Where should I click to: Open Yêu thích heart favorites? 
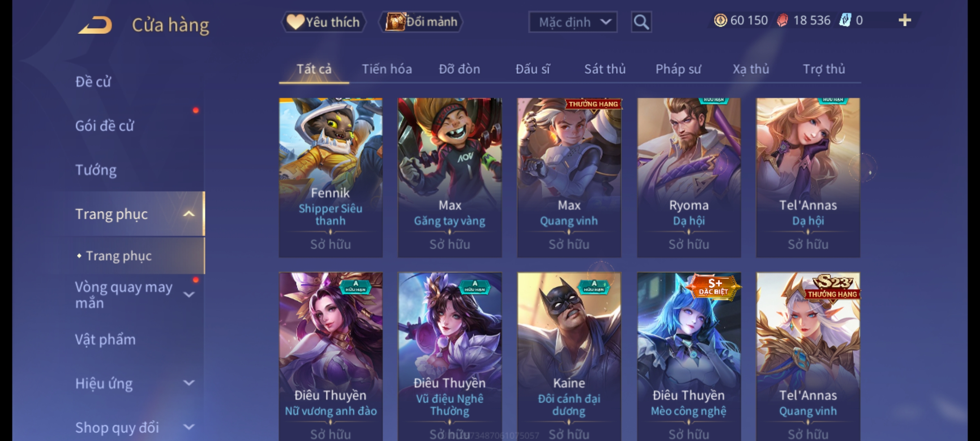[323, 22]
